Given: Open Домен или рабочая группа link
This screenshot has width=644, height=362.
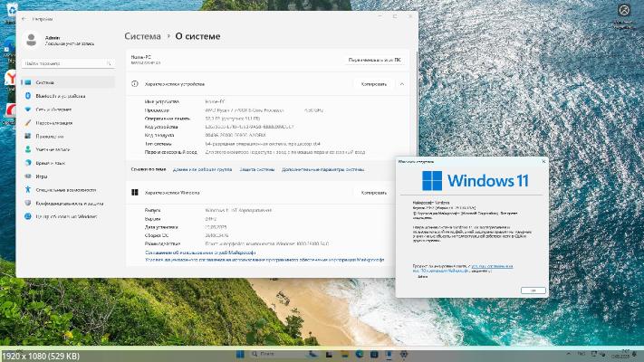Looking at the screenshot, I should coord(203,169).
